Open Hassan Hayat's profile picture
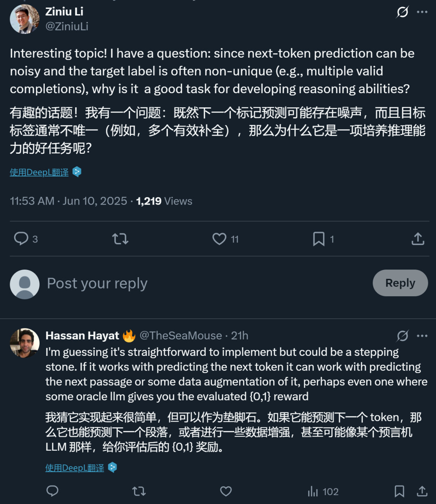 25,343
